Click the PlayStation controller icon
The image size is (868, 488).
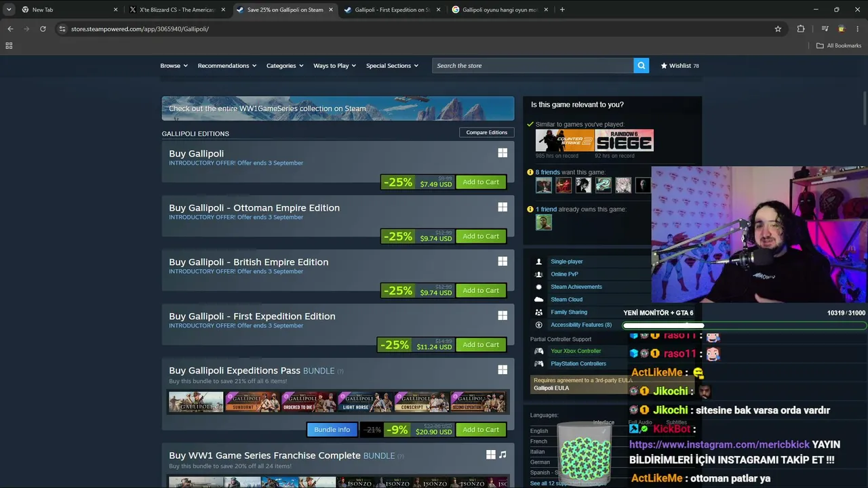[x=538, y=364]
